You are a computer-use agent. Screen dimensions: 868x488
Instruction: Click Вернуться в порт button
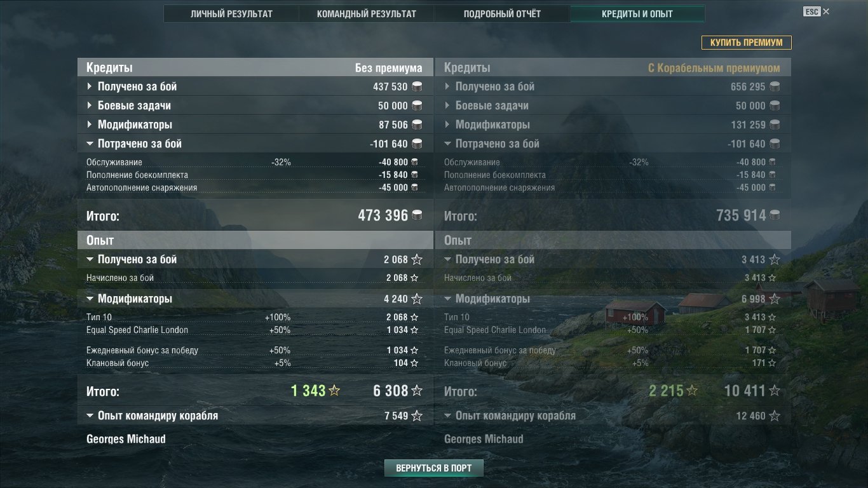pyautogui.click(x=434, y=468)
